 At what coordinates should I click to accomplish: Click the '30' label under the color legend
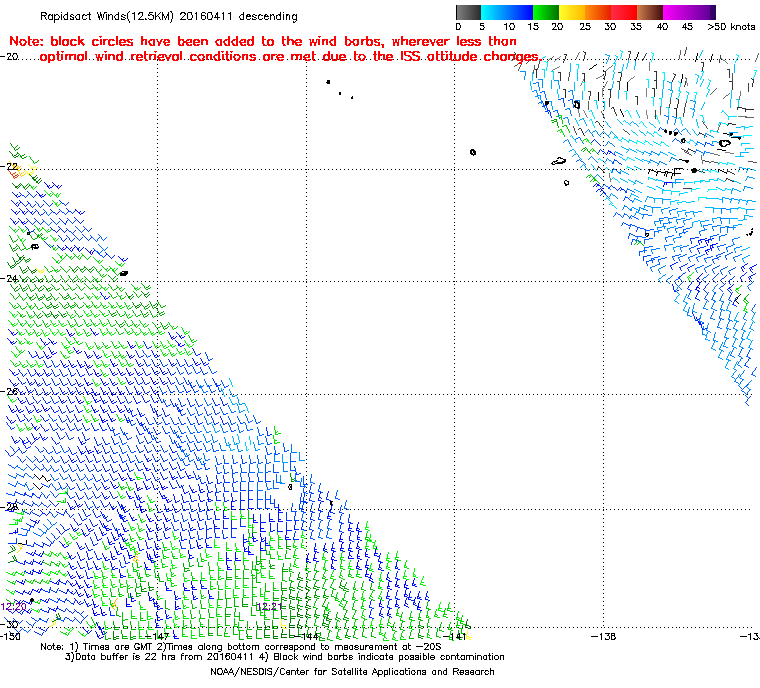pyautogui.click(x=610, y=27)
